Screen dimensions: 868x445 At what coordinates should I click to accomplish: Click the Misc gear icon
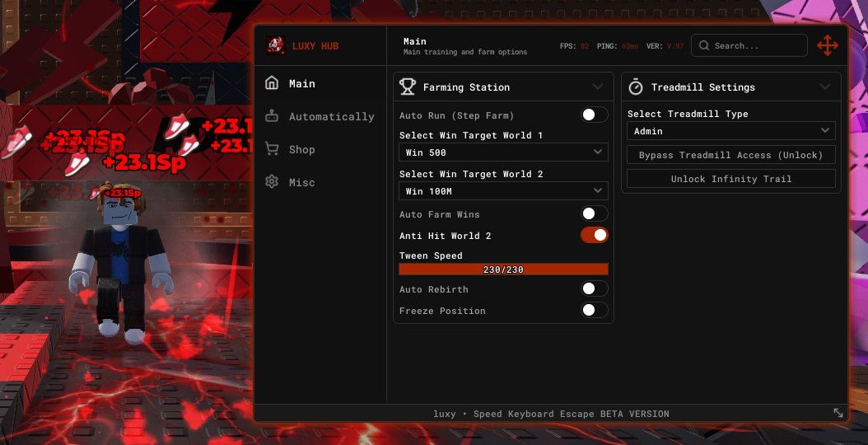pyautogui.click(x=271, y=182)
